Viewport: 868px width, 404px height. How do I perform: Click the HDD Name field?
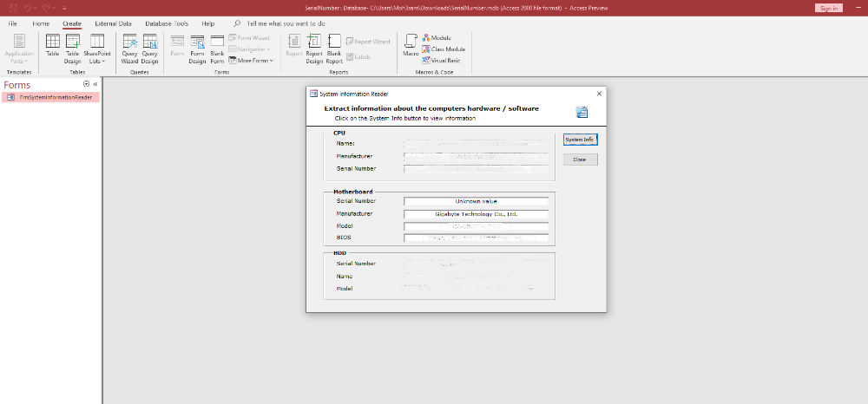(x=476, y=277)
